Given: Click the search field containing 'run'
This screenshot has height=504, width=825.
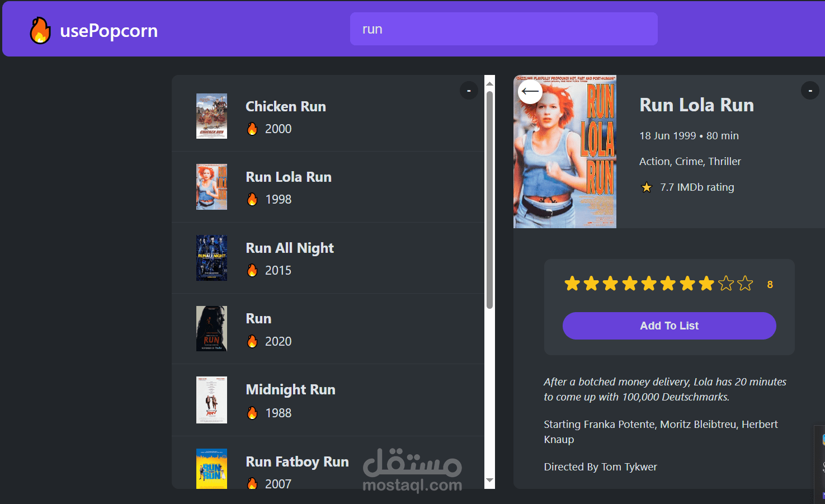Looking at the screenshot, I should [503, 29].
